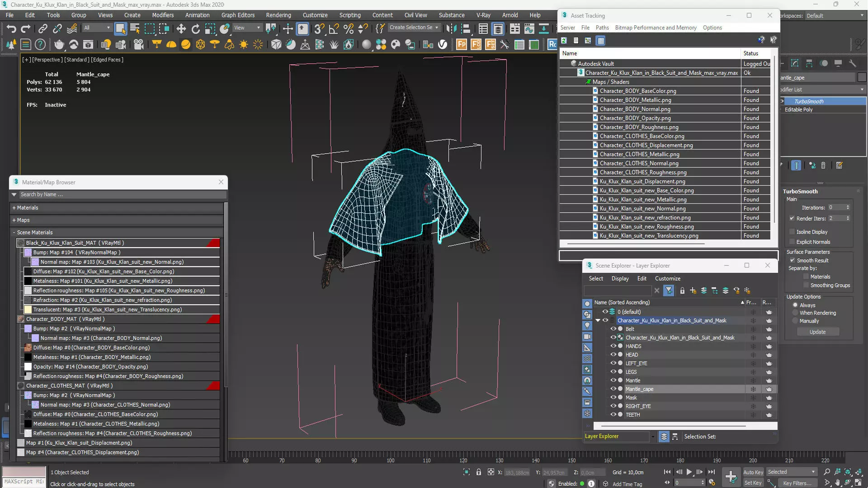Collapse the Scene Materials group
This screenshot has height=488, width=868.
click(14, 232)
